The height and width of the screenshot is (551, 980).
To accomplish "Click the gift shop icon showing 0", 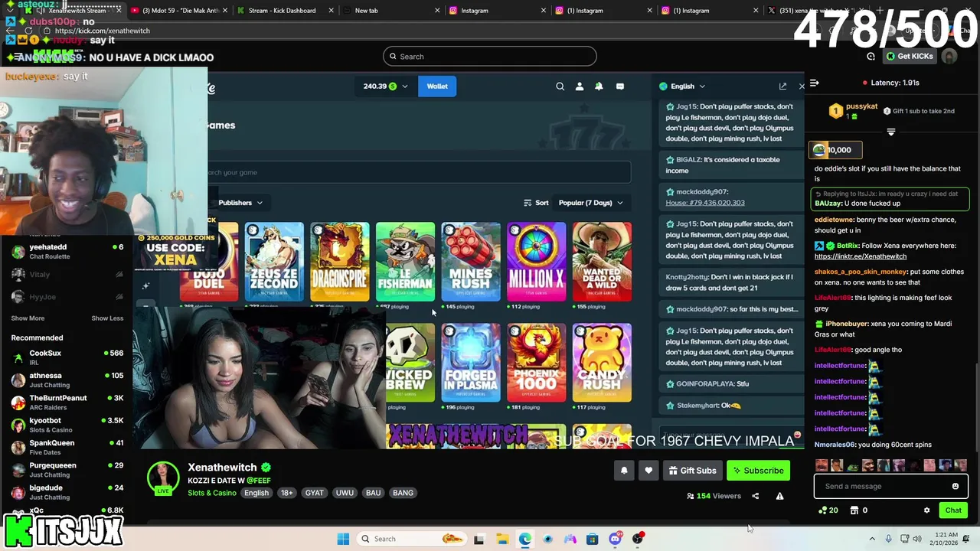I will pyautogui.click(x=859, y=510).
